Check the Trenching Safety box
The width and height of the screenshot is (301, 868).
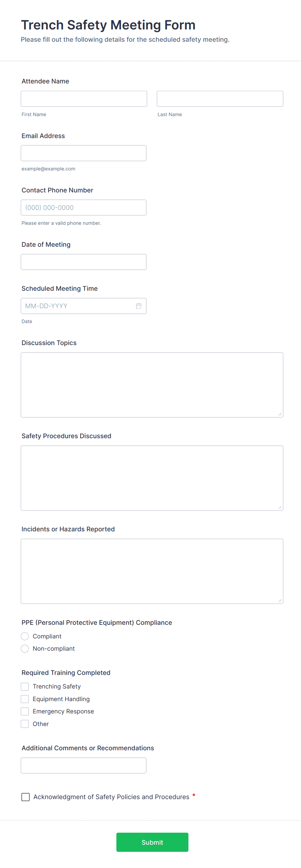click(x=25, y=686)
